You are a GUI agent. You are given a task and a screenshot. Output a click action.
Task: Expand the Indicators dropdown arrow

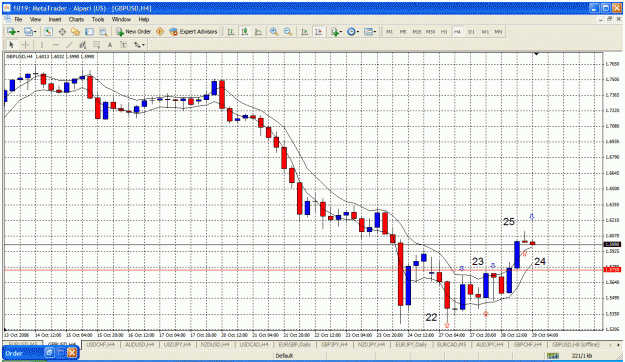coord(341,31)
